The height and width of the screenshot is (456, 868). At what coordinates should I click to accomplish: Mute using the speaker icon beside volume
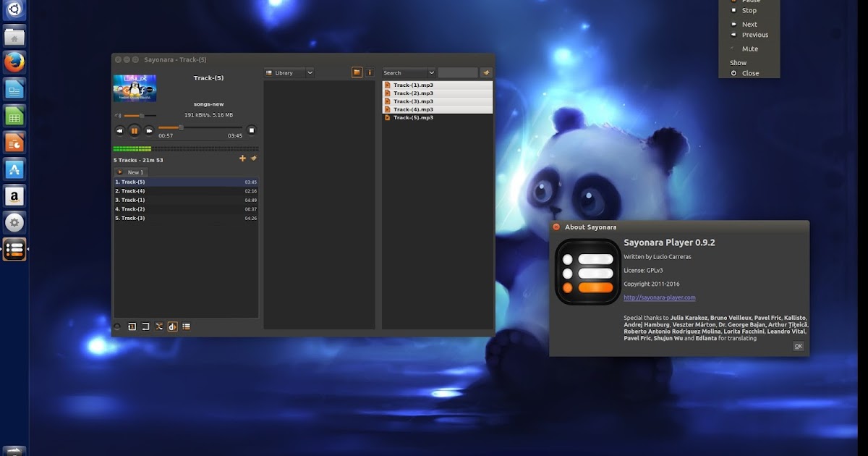[117, 115]
